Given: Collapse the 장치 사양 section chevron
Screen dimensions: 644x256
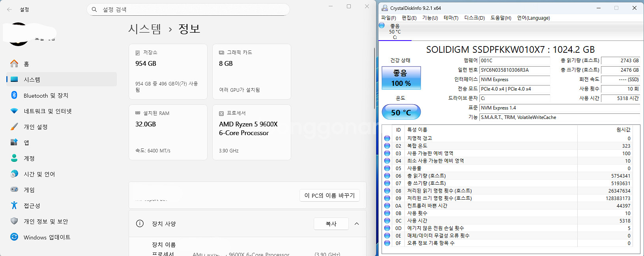Looking at the screenshot, I should (x=357, y=224).
